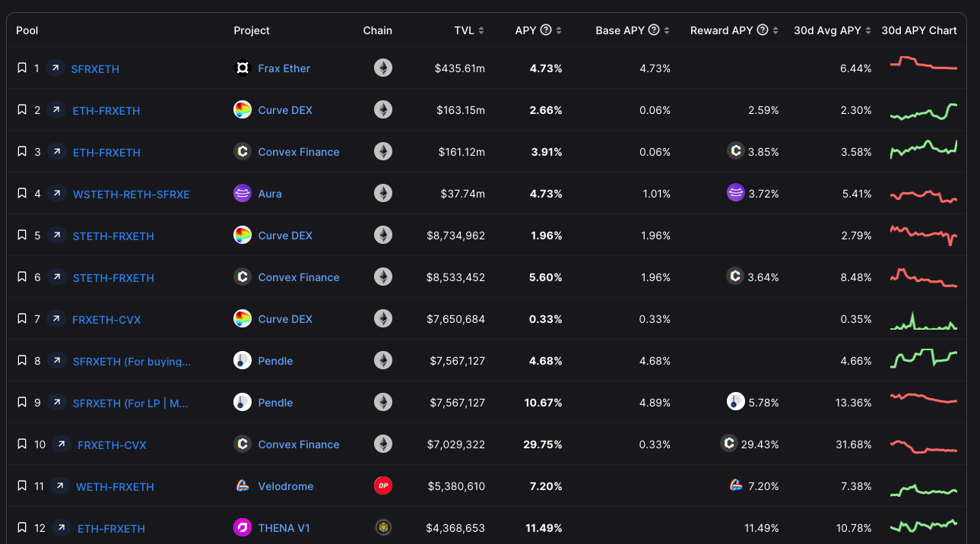Click the 30d APY chart for ETH-FRXETH row 2

(923, 111)
